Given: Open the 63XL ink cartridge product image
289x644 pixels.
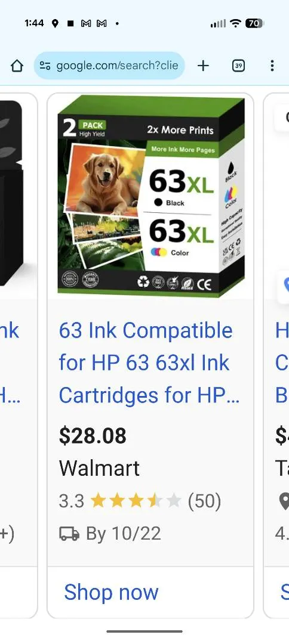Looking at the screenshot, I should click(151, 196).
